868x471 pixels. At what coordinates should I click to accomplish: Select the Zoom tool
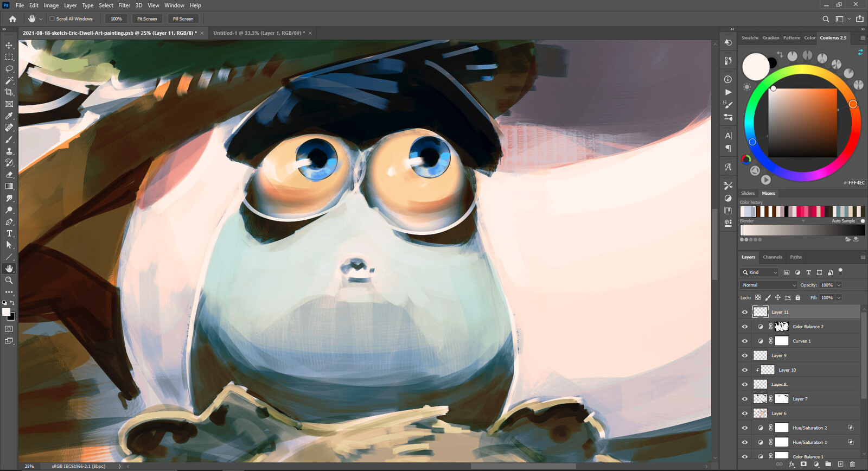click(x=9, y=281)
